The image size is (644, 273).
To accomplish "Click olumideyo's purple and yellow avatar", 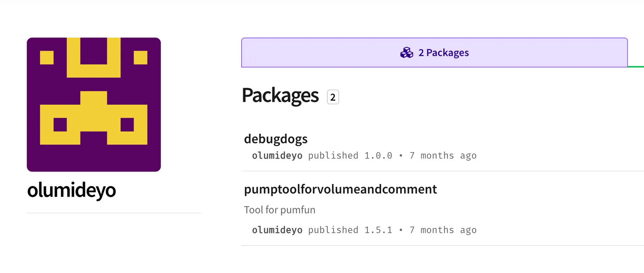I will tap(94, 105).
